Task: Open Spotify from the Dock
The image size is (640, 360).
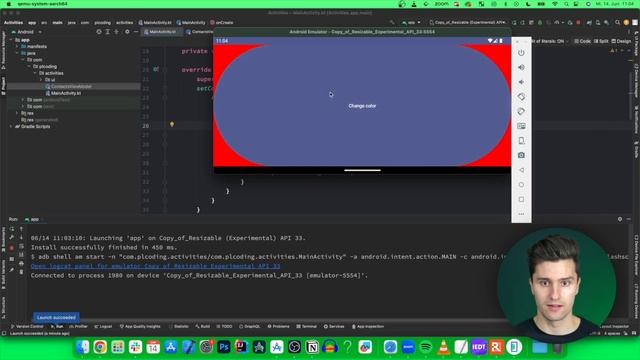Action: (x=426, y=347)
